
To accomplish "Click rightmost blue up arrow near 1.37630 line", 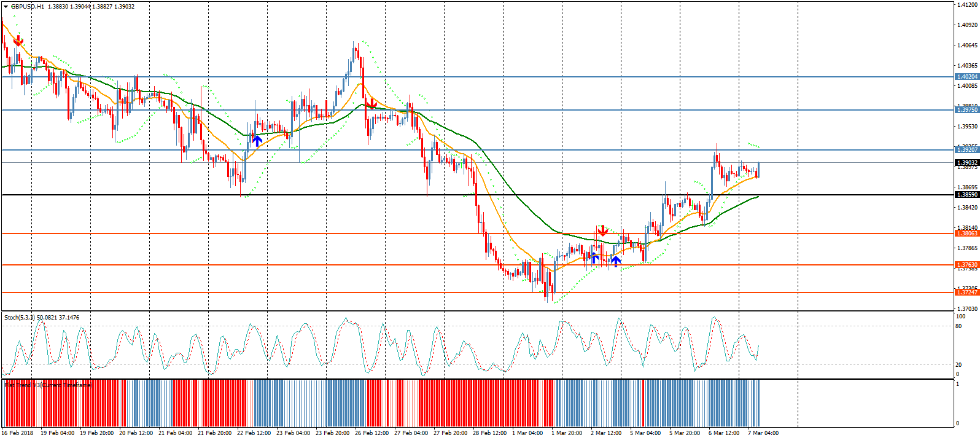I will [x=616, y=261].
